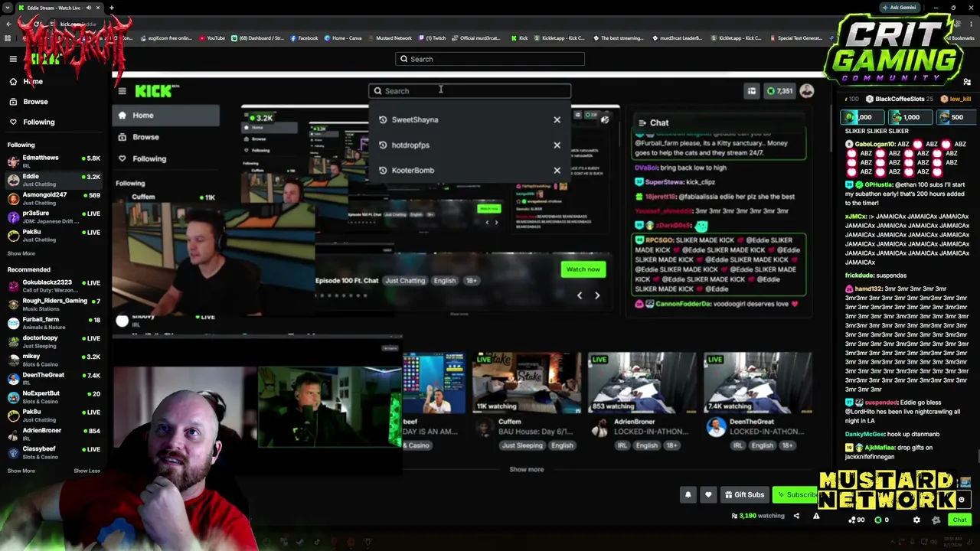This screenshot has width=980, height=551.
Task: Select Home in the inner Kick sidebar
Action: pos(166,116)
